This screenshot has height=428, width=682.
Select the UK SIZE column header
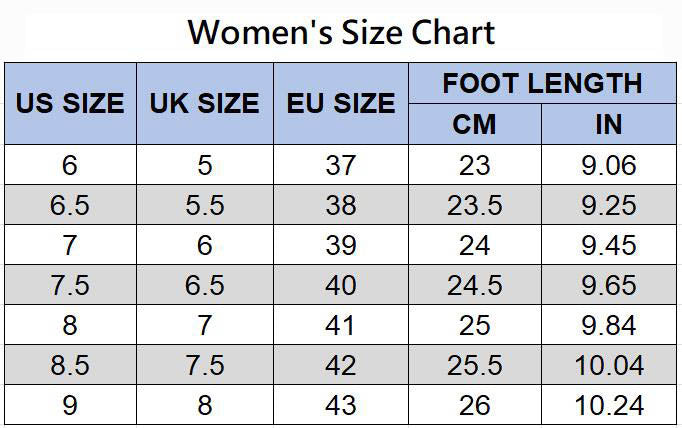pyautogui.click(x=204, y=103)
